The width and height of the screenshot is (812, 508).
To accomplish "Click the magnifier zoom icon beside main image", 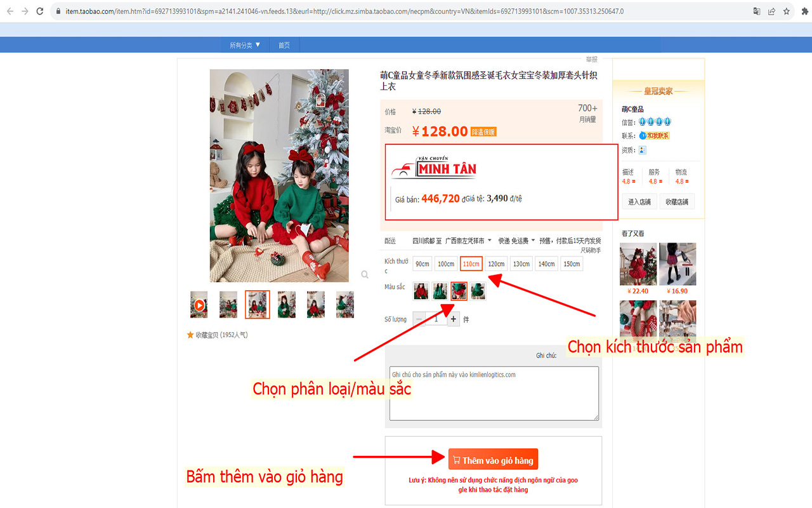I will (365, 274).
